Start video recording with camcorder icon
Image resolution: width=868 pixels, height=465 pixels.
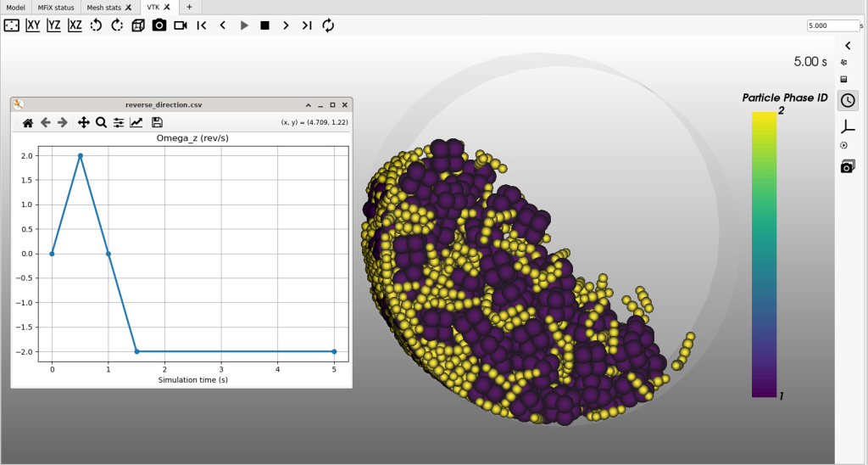pyautogui.click(x=181, y=25)
